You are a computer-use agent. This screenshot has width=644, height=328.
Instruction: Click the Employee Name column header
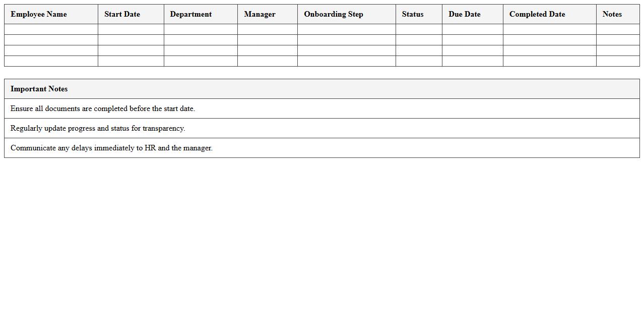(39, 14)
